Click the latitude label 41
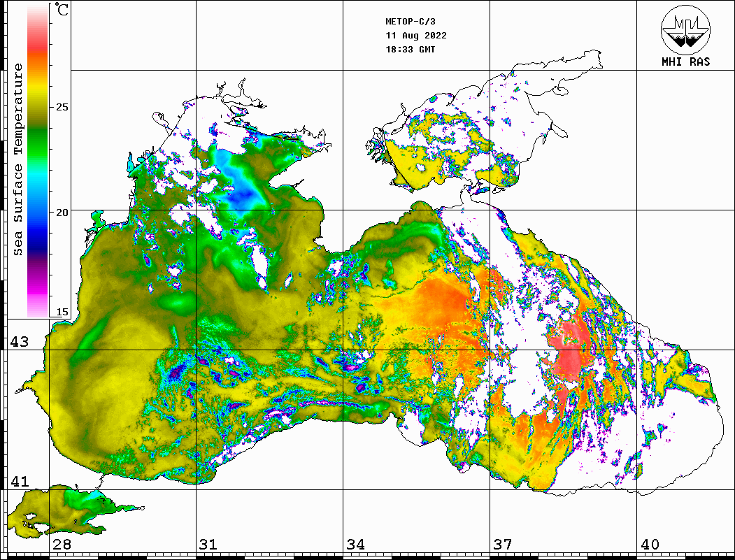This screenshot has height=560, width=735. coord(20,481)
